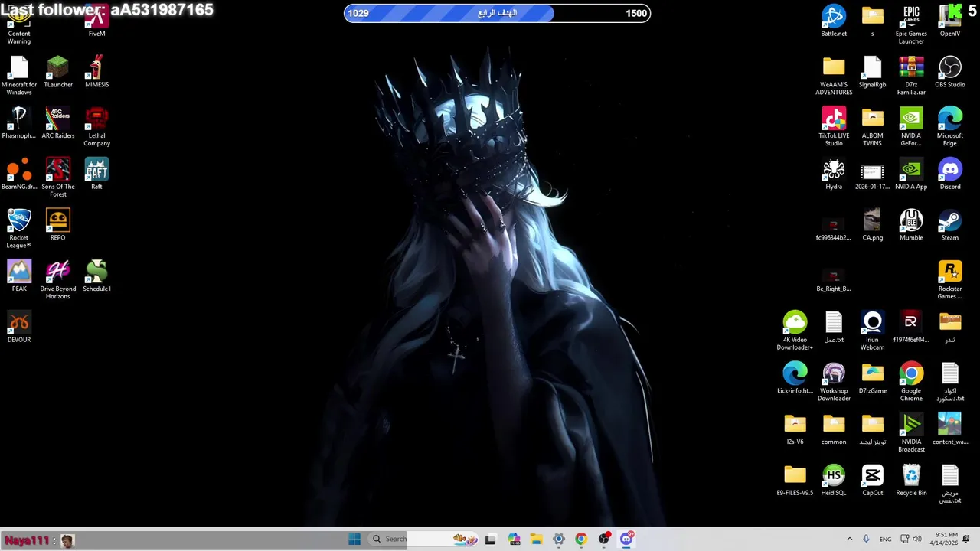
Task: Select kick-info.html Edge file
Action: point(795,379)
